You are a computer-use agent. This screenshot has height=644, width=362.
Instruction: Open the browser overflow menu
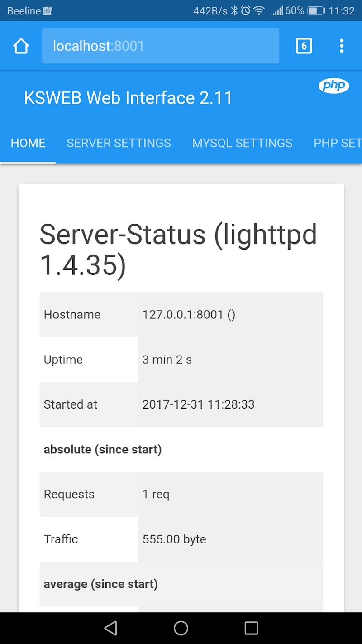point(342,46)
